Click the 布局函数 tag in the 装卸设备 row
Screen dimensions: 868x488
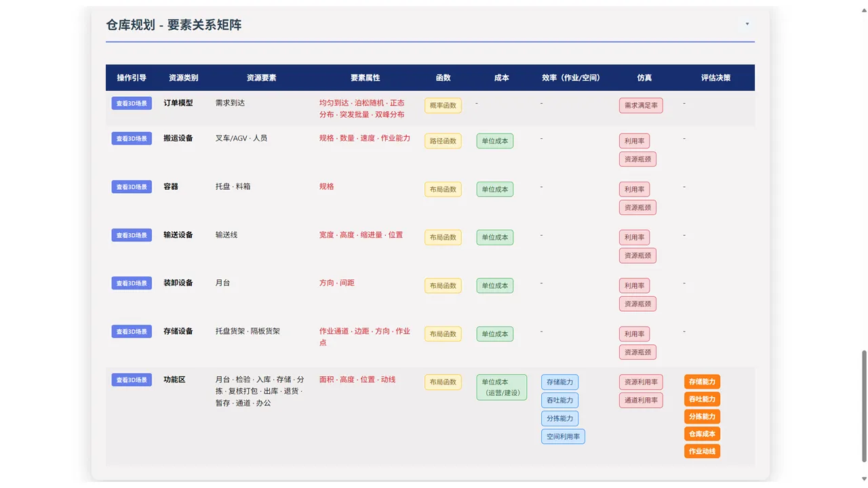[x=443, y=285]
